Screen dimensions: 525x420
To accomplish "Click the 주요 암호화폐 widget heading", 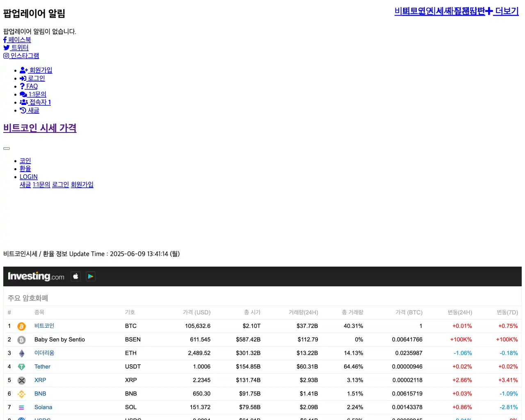I will pos(28,298).
